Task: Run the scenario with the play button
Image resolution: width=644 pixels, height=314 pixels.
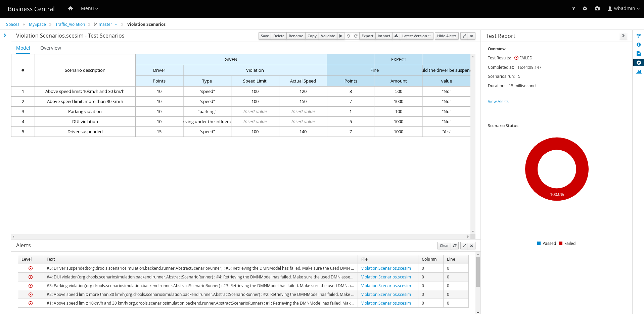Action: (x=341, y=36)
